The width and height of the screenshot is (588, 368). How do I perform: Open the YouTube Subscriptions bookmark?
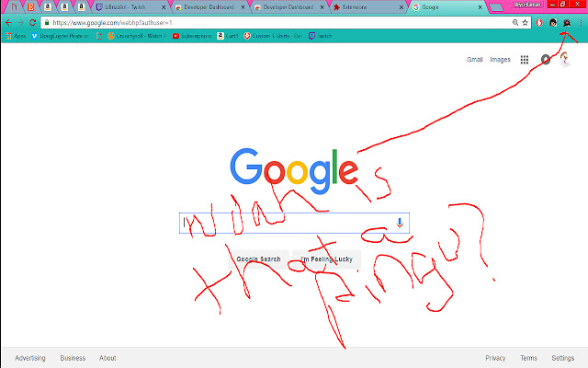click(x=192, y=36)
